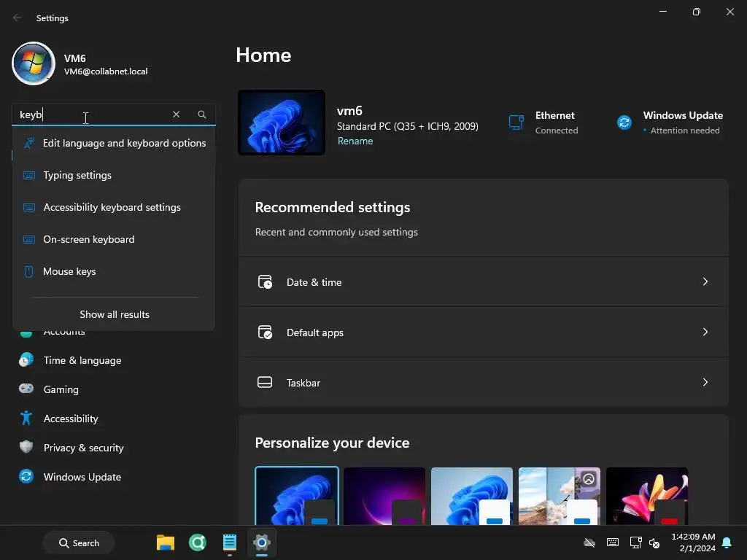Open Time & language settings
This screenshot has height=560, width=747.
(x=115, y=360)
